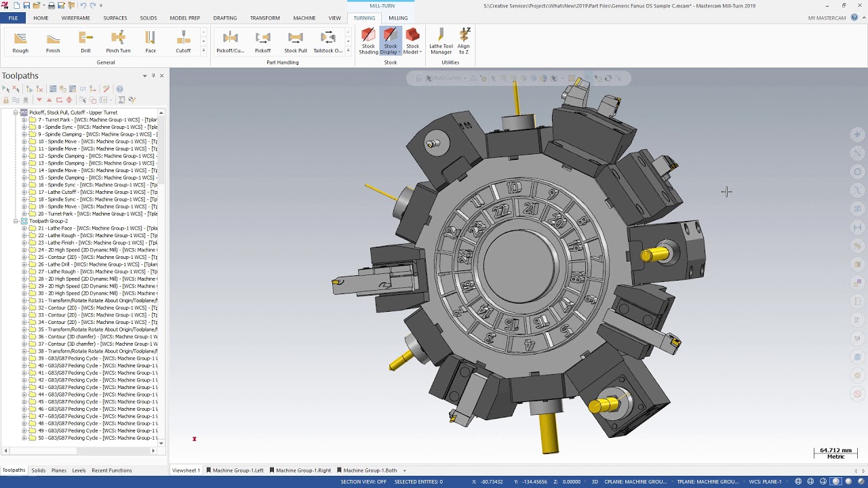Click the Print icon in quick access toolbar

[52, 5]
